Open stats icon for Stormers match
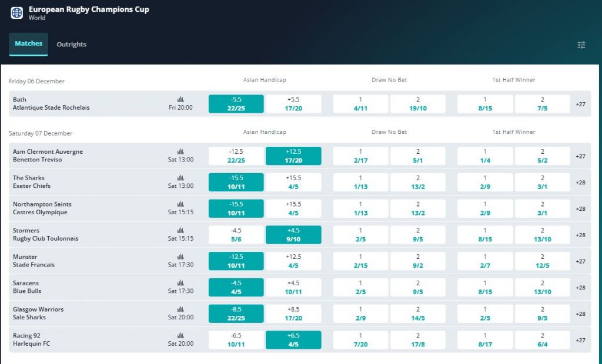Viewport: 602px width, 364px height. tap(180, 230)
